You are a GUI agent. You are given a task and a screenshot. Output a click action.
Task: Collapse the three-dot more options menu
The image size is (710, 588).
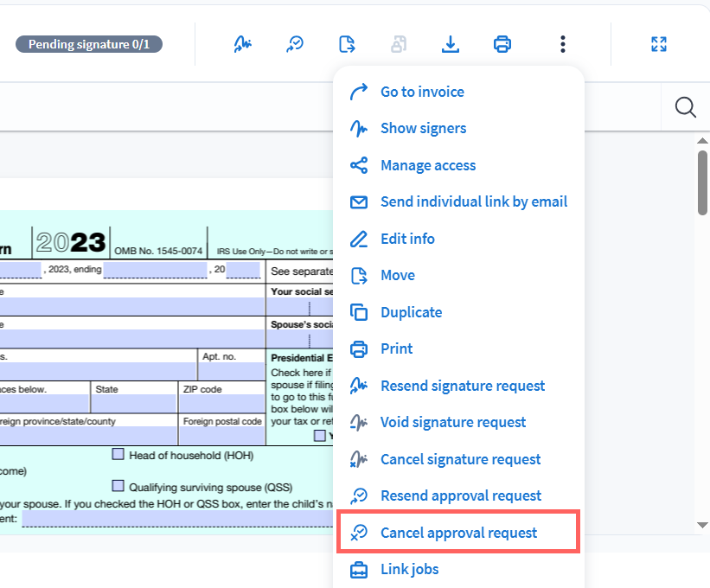tap(563, 44)
